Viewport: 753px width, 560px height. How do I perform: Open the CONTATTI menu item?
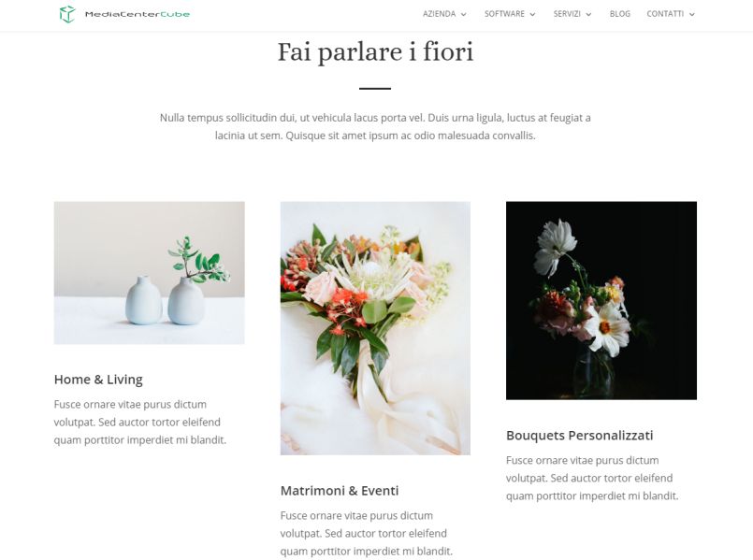[x=665, y=14]
